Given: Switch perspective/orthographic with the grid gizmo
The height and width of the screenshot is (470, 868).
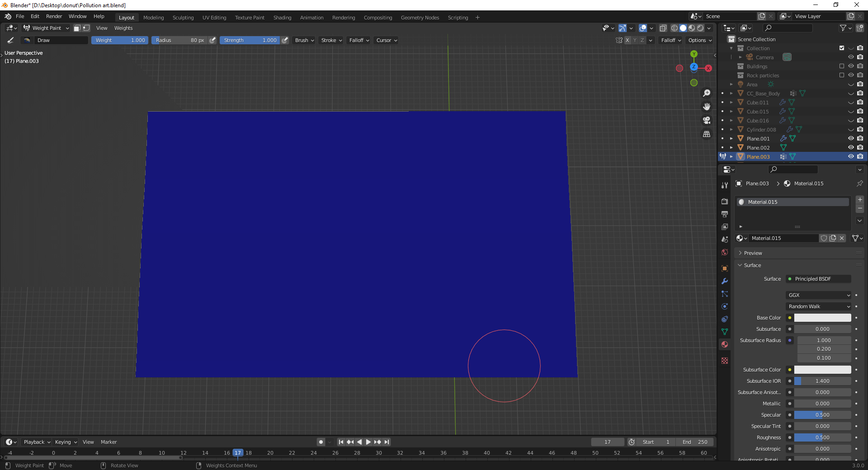Looking at the screenshot, I should pos(707,134).
